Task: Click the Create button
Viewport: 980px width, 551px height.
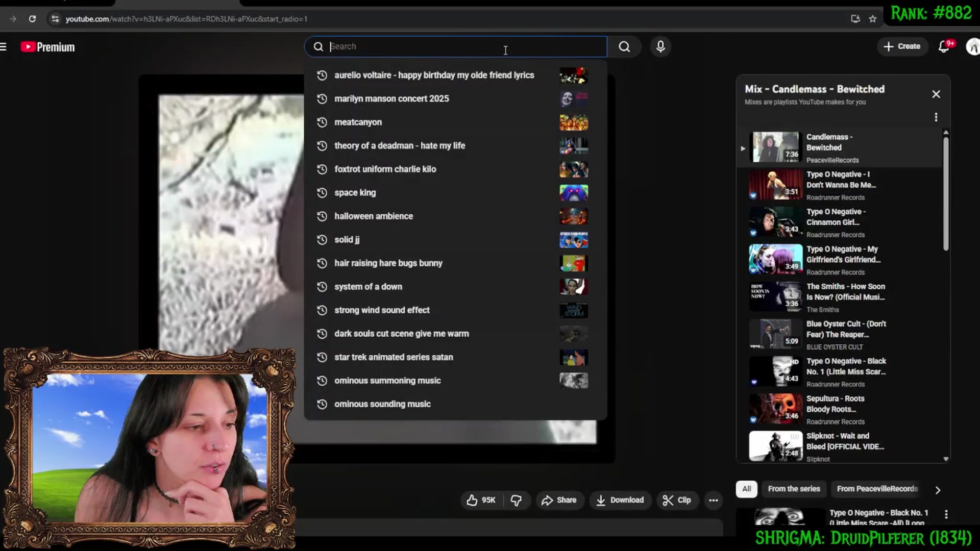Action: click(902, 46)
